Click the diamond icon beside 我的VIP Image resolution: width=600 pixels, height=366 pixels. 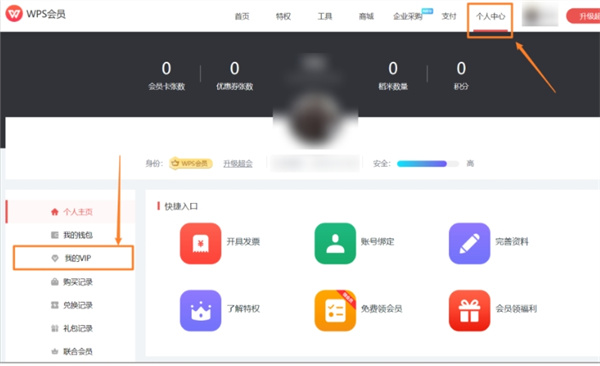pos(55,258)
